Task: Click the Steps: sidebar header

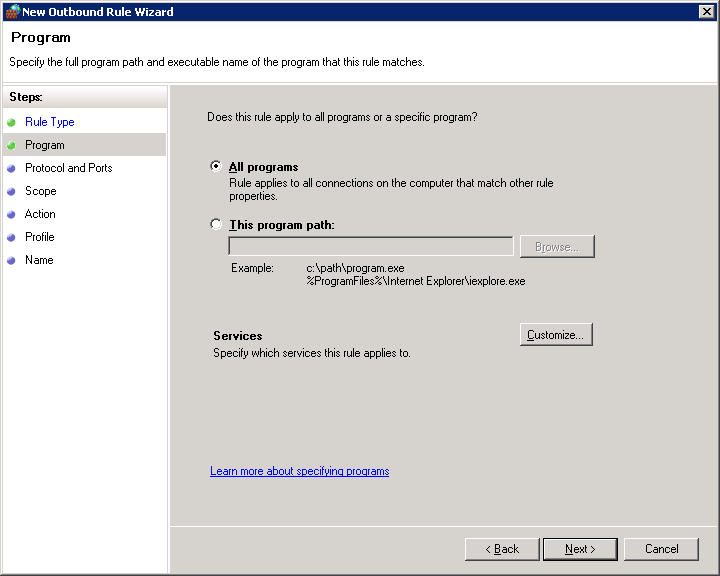Action: (x=26, y=96)
